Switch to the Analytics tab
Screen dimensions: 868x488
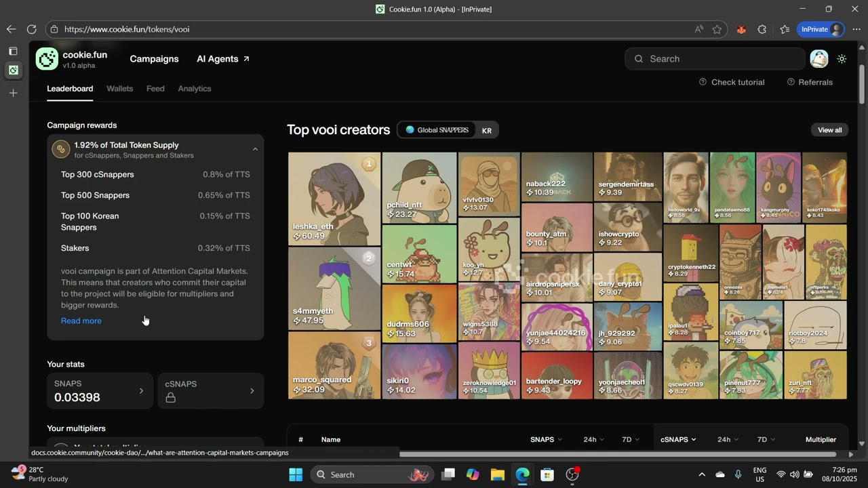[x=195, y=89]
